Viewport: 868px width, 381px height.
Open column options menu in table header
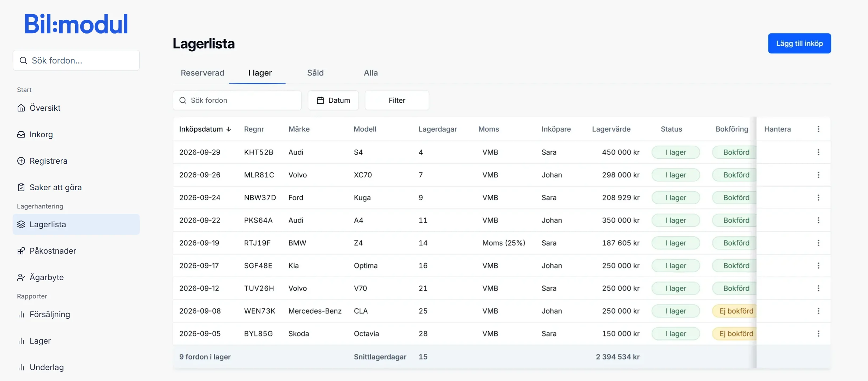[x=819, y=129]
